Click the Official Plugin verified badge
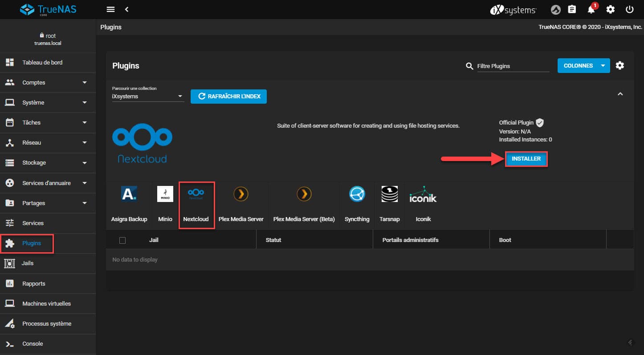This screenshot has width=644, height=355. point(540,123)
